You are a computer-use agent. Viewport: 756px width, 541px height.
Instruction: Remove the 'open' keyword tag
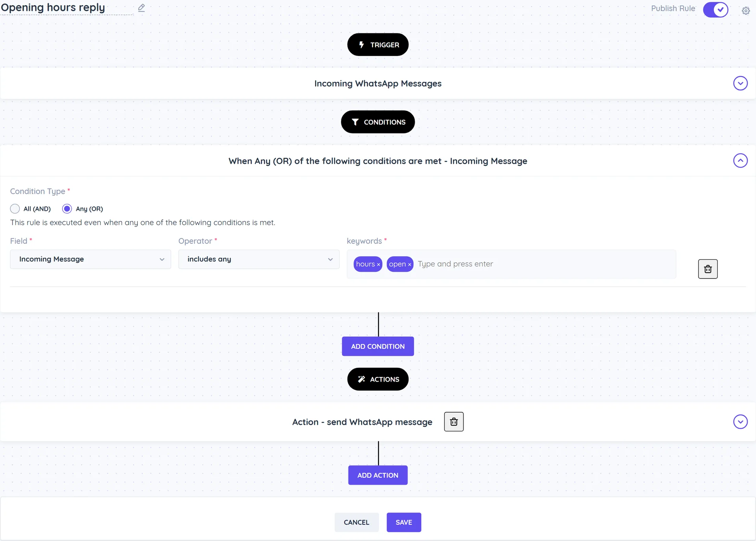[x=409, y=264]
